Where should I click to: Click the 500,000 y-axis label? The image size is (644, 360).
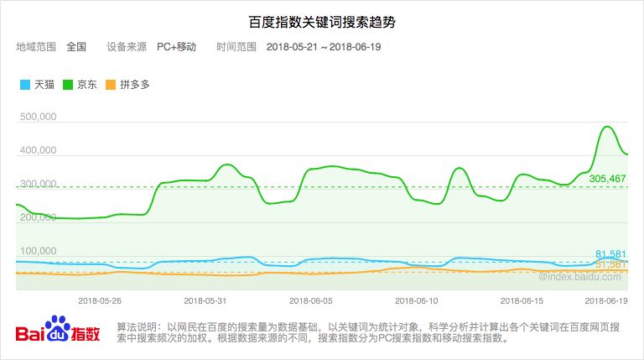pos(39,117)
